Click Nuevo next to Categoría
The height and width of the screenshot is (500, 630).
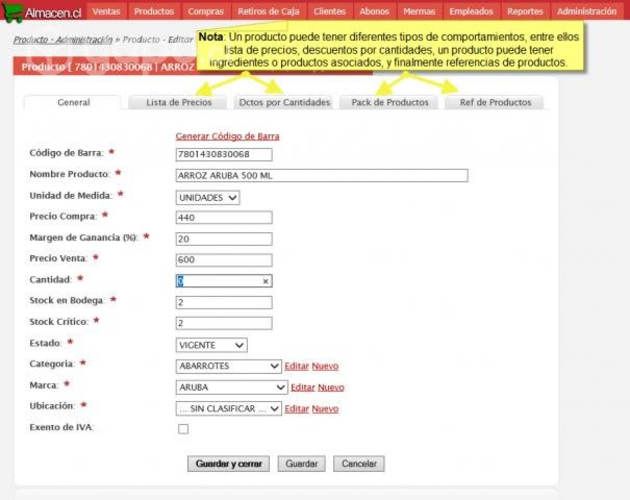tap(325, 366)
